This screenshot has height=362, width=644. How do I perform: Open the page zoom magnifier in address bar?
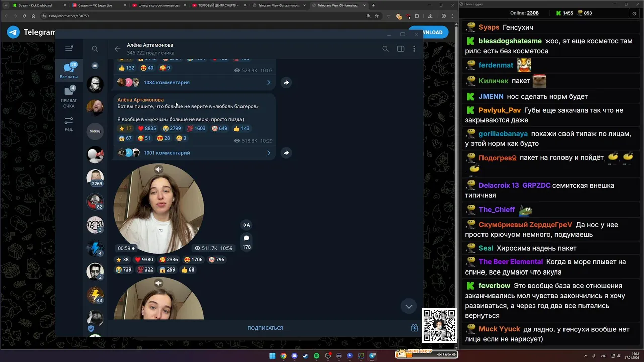369,16
